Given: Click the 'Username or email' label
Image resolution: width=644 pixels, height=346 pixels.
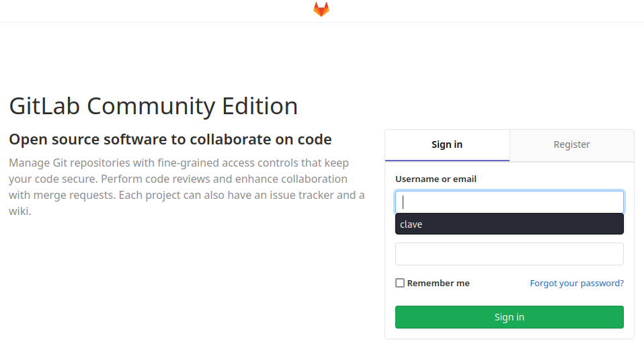Looking at the screenshot, I should (x=436, y=179).
